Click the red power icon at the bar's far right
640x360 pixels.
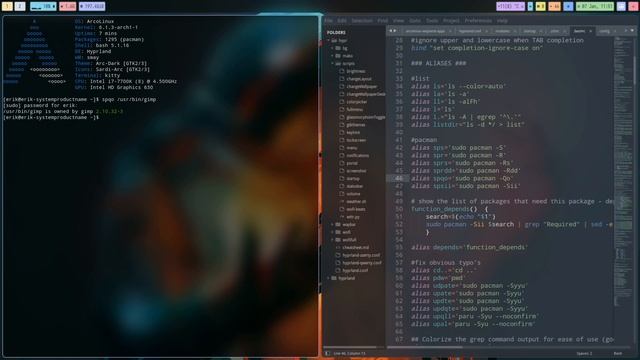click(x=634, y=6)
